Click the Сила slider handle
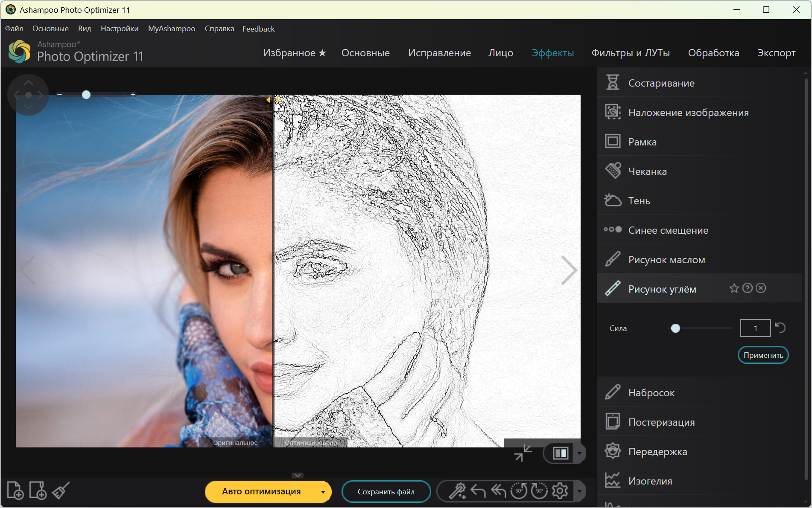Image resolution: width=812 pixels, height=508 pixels. click(675, 328)
